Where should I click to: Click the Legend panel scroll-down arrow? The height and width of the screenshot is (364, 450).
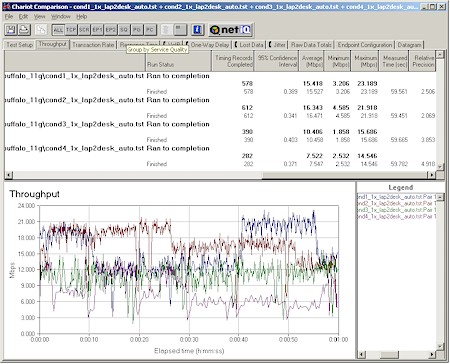pyautogui.click(x=440, y=347)
